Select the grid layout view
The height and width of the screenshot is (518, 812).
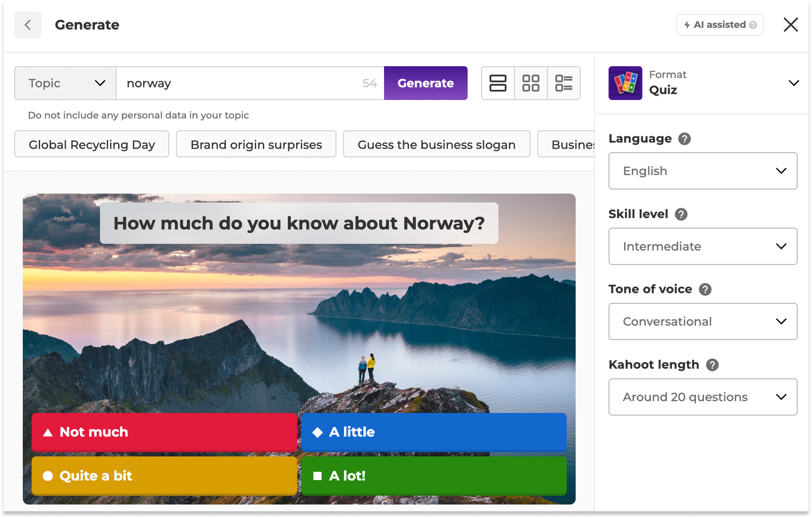click(x=531, y=83)
